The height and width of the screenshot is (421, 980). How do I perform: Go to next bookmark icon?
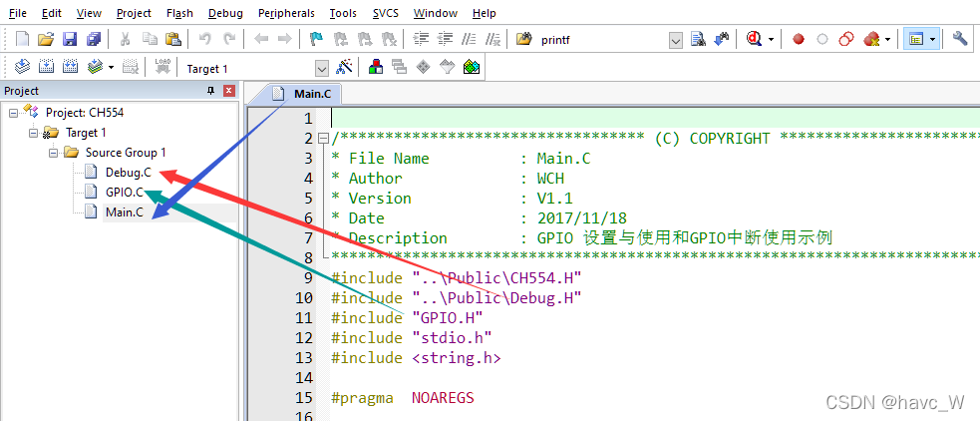365,40
